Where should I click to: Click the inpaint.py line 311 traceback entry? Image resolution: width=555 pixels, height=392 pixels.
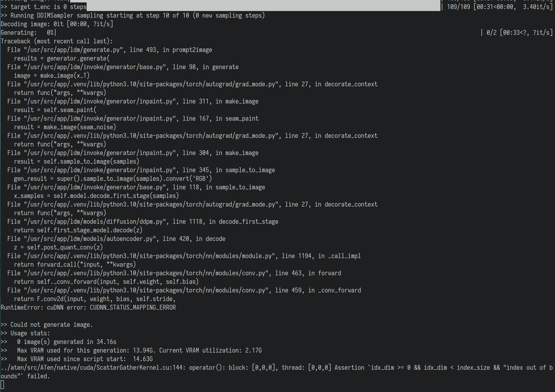(133, 101)
